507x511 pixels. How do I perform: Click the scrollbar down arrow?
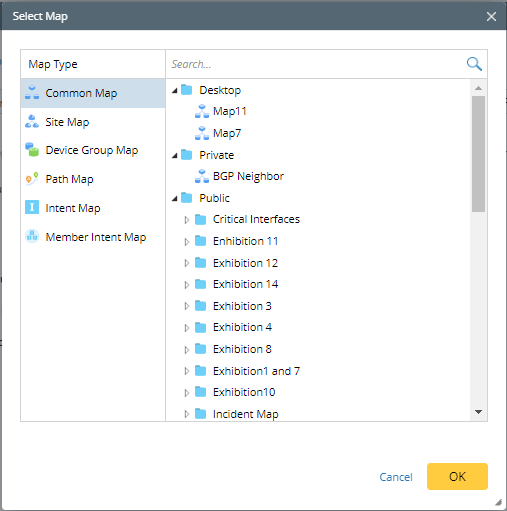479,412
